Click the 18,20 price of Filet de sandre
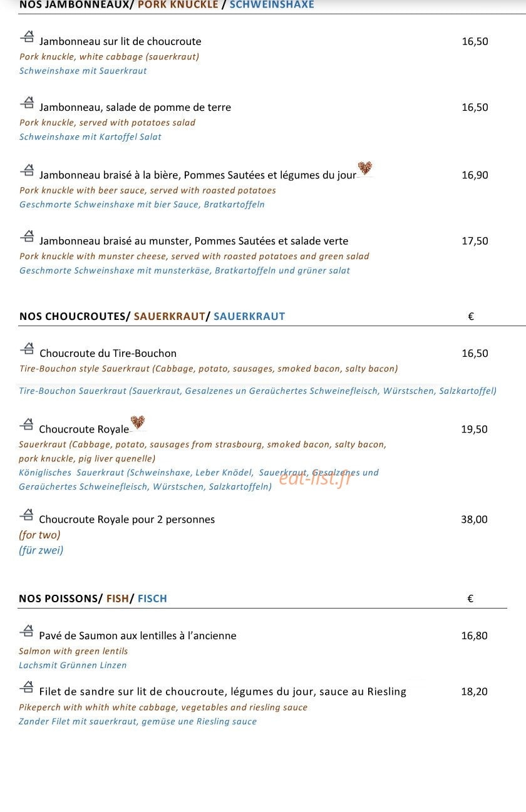Screen dimensions: 526x812 474,692
